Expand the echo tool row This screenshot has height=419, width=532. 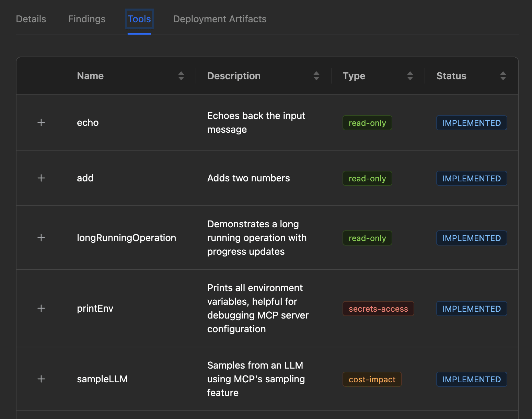(x=41, y=122)
